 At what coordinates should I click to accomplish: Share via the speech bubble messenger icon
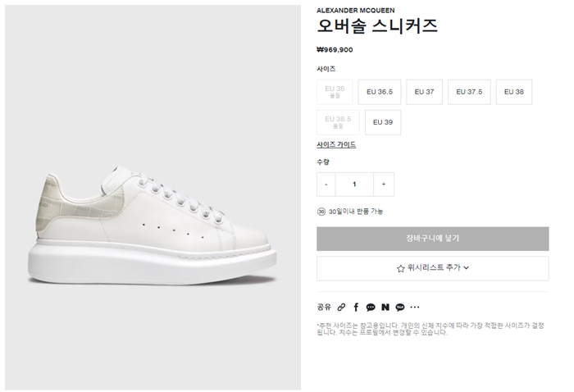tap(371, 308)
